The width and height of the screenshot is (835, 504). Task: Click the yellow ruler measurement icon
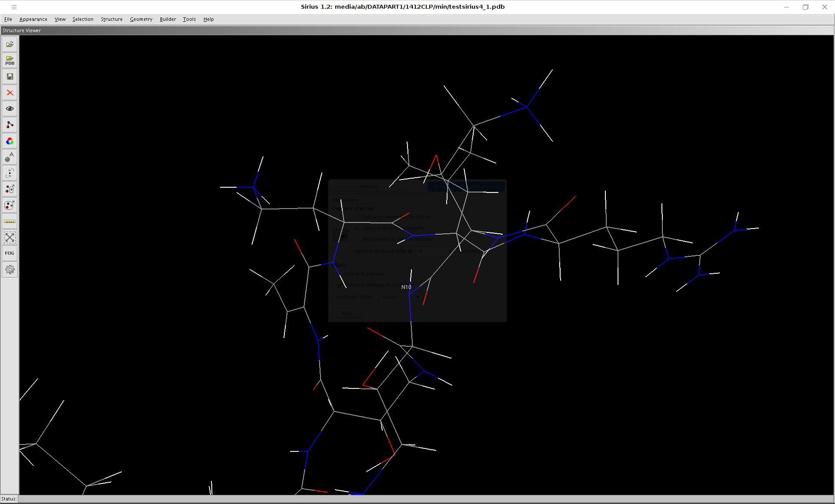pos(10,221)
